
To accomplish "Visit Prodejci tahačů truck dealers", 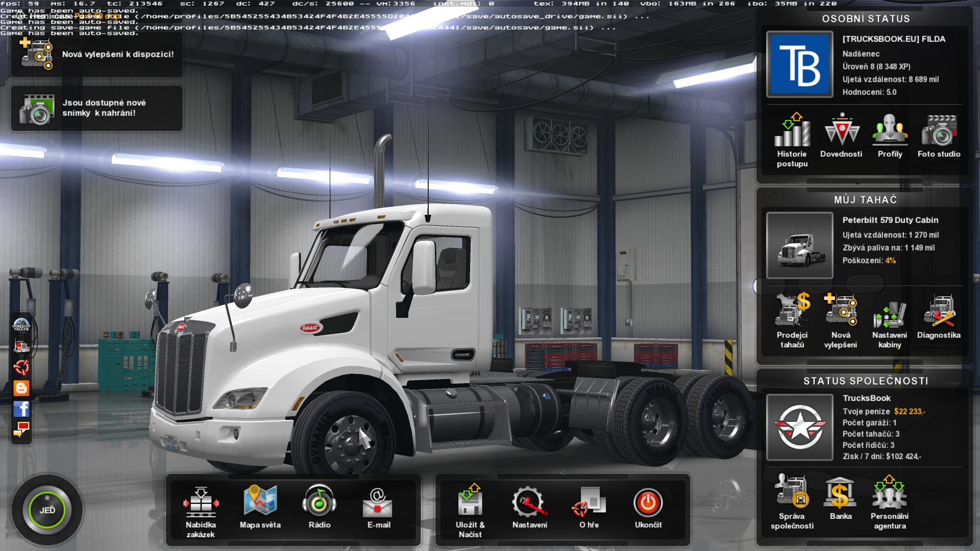I will pos(792,321).
